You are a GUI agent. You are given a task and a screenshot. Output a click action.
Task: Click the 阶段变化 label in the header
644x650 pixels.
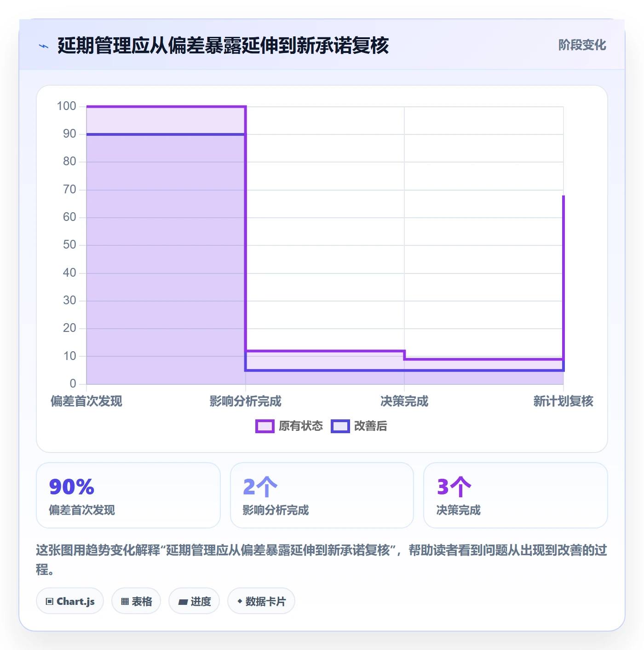(582, 45)
